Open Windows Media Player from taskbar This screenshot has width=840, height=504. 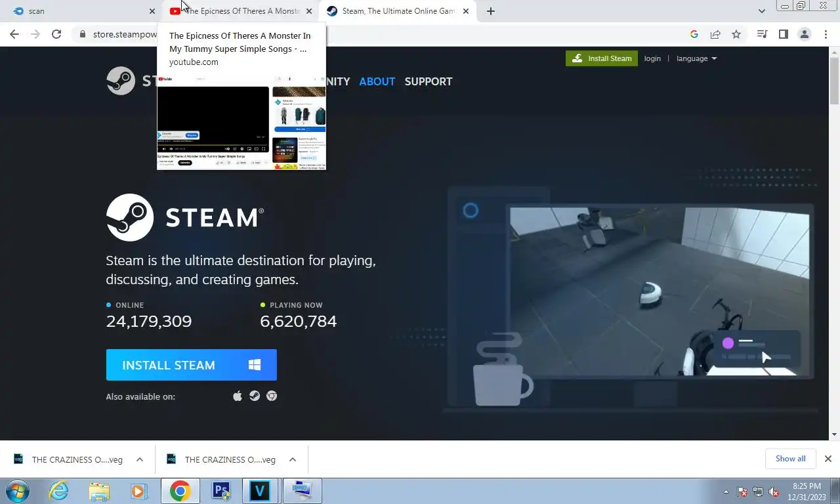coord(138,491)
